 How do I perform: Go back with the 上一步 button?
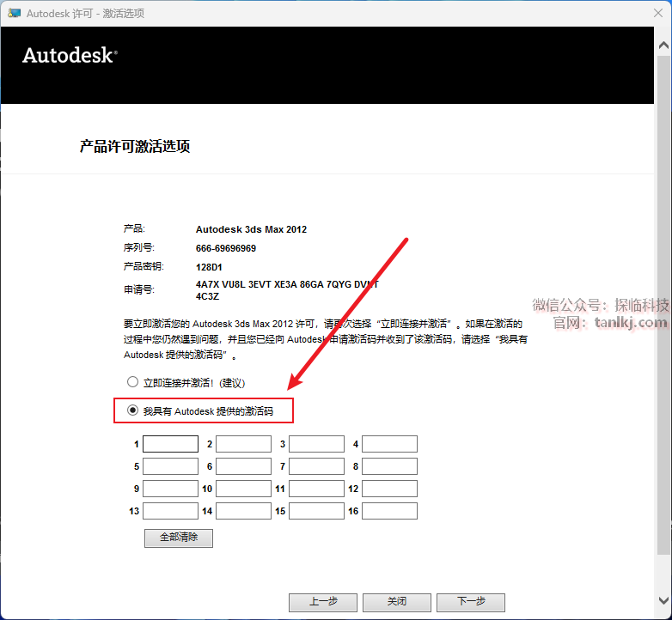[x=323, y=602]
